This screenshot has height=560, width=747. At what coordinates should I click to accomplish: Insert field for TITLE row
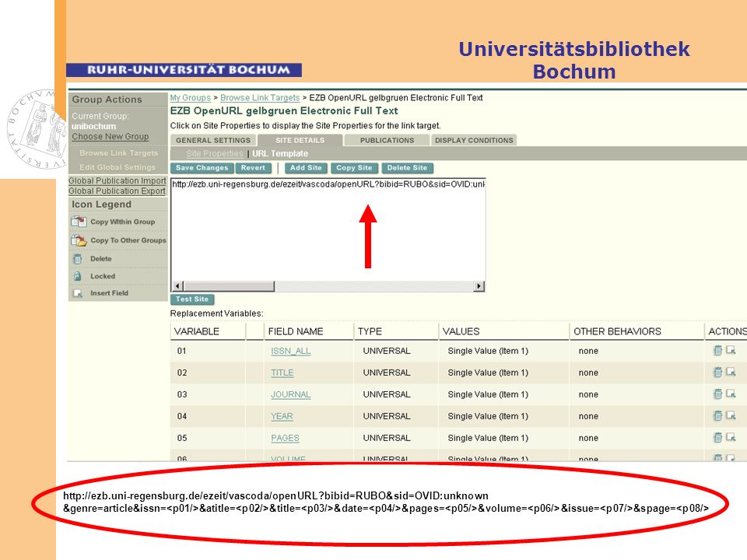(731, 373)
